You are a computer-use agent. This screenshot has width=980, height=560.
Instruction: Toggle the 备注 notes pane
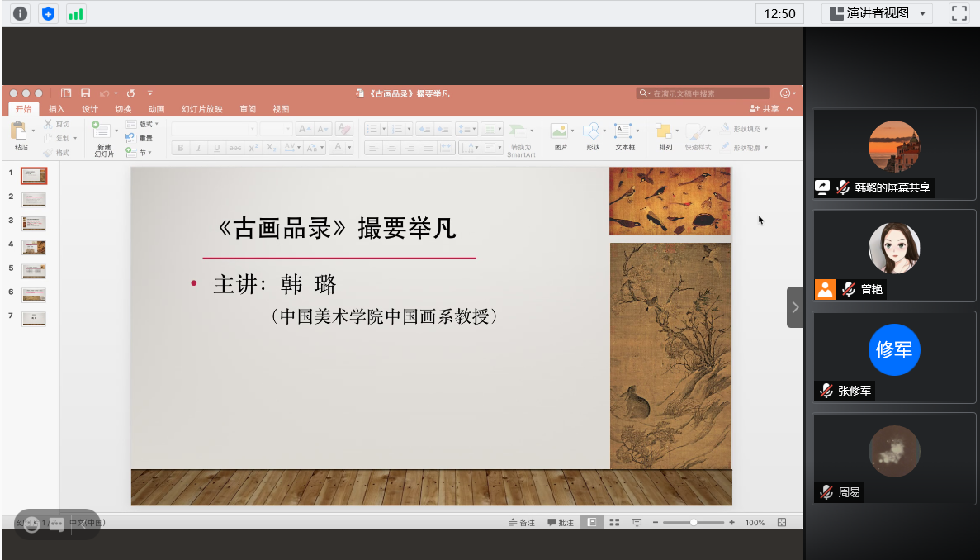(522, 523)
